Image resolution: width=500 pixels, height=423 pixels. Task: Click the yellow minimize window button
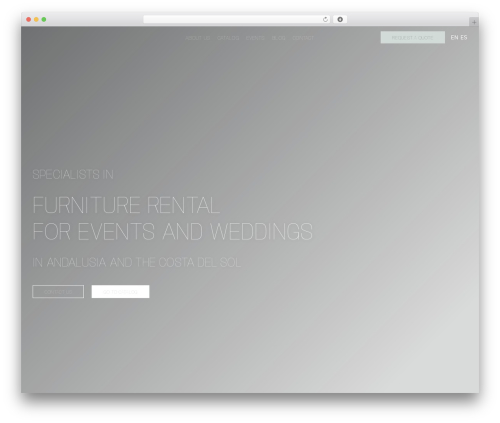pyautogui.click(x=36, y=20)
